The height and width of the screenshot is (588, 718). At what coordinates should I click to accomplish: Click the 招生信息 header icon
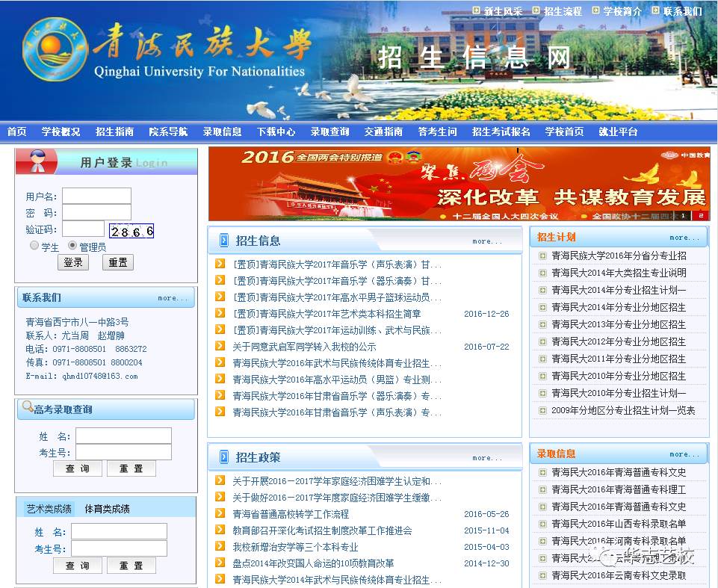click(x=224, y=240)
